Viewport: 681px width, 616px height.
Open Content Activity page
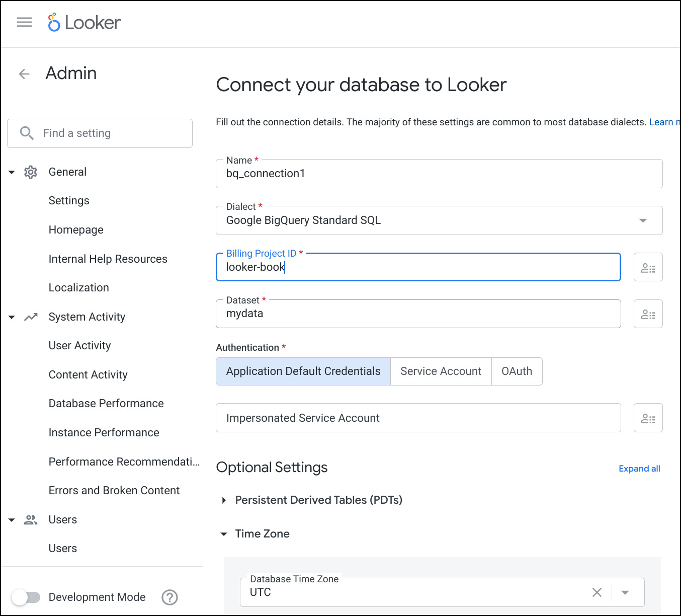point(88,375)
